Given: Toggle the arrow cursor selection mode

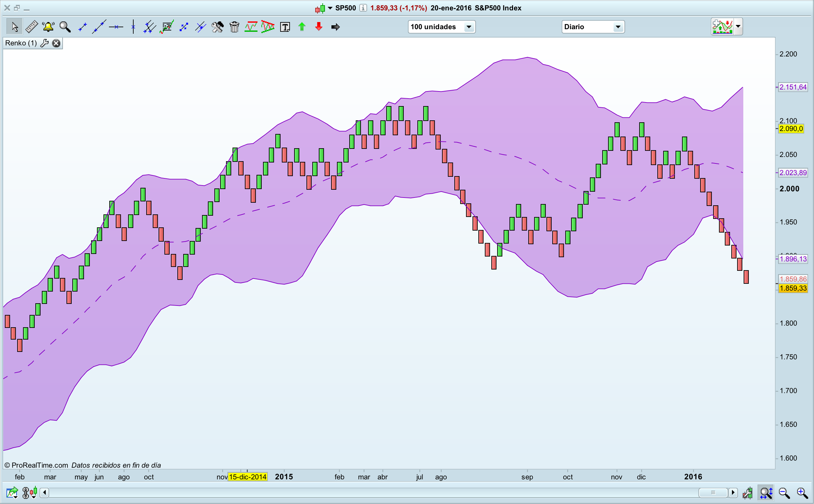Looking at the screenshot, I should (x=14, y=27).
